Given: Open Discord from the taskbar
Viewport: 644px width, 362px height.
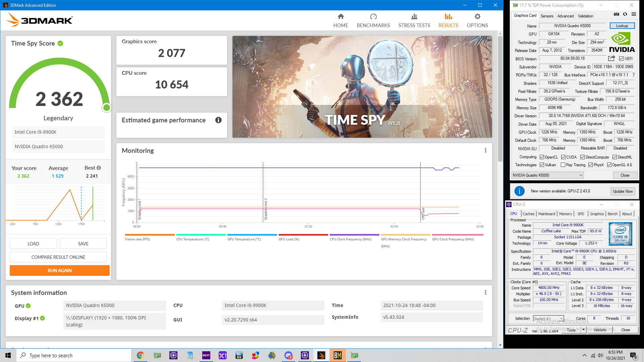Looking at the screenshot, I should pos(288,355).
